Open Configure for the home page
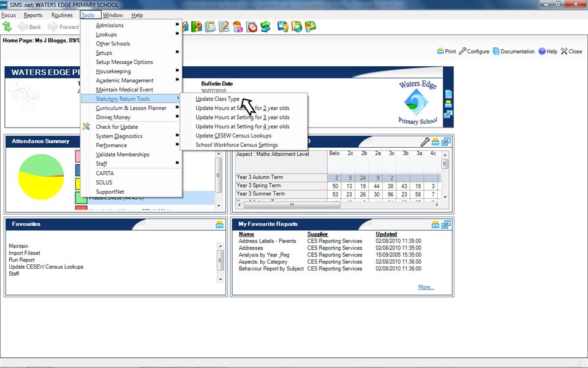This screenshot has width=588, height=368. tap(474, 52)
